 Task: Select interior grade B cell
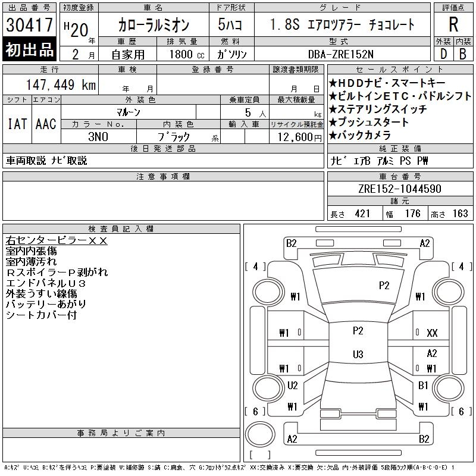click(463, 53)
